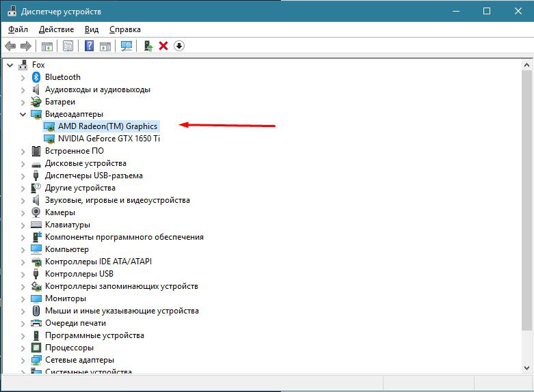Expand the Диспетчеры USB-разъема chevron

coord(23,176)
